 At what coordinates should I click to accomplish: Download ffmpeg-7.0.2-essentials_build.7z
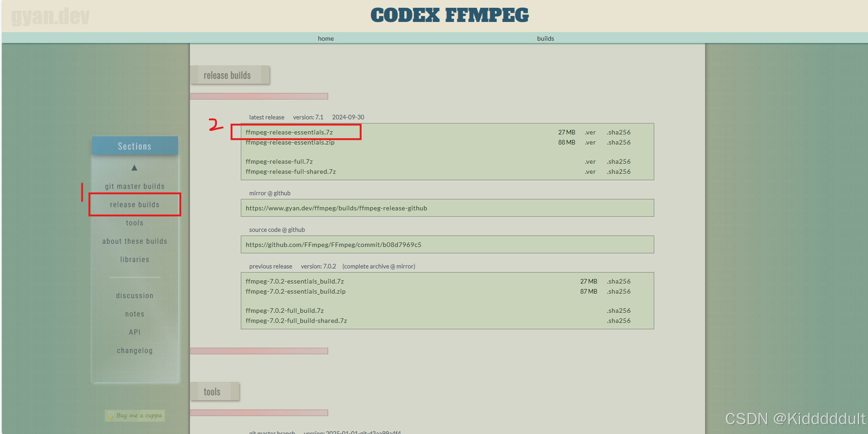click(294, 281)
